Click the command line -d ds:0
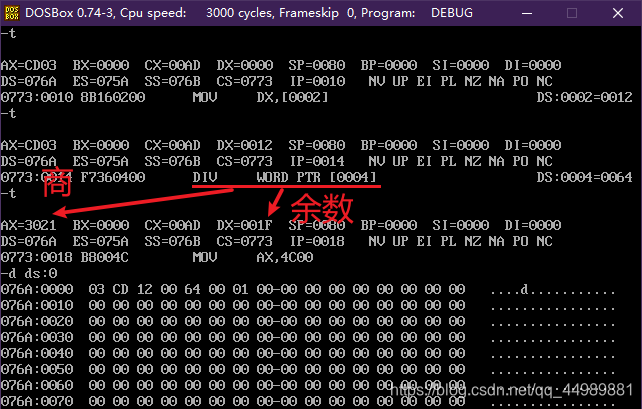 click(x=29, y=273)
